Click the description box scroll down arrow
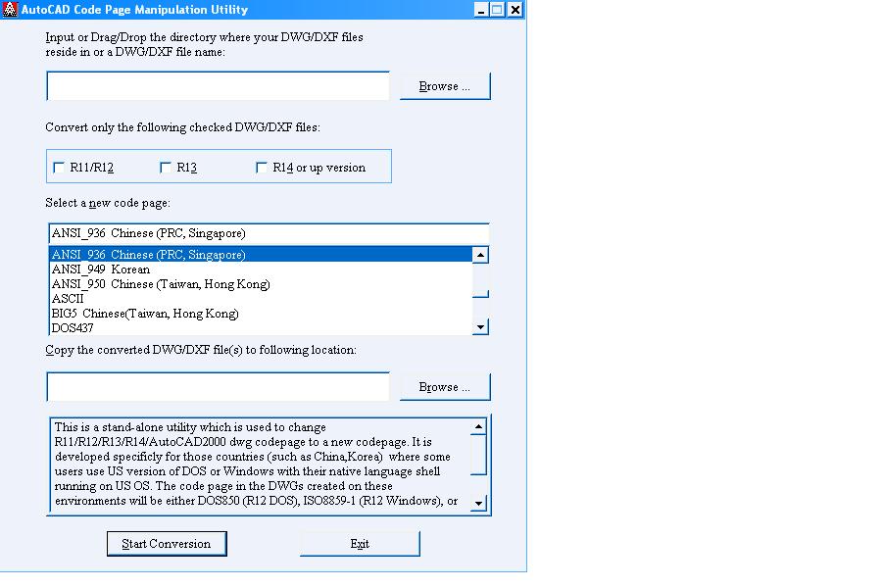882x588 pixels. (x=478, y=503)
